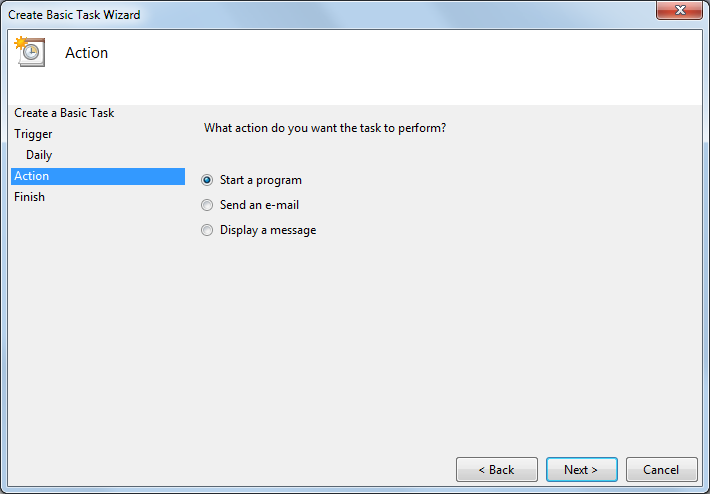This screenshot has width=710, height=494.
Task: Click the Action heading in the header
Action: pyautogui.click(x=86, y=53)
